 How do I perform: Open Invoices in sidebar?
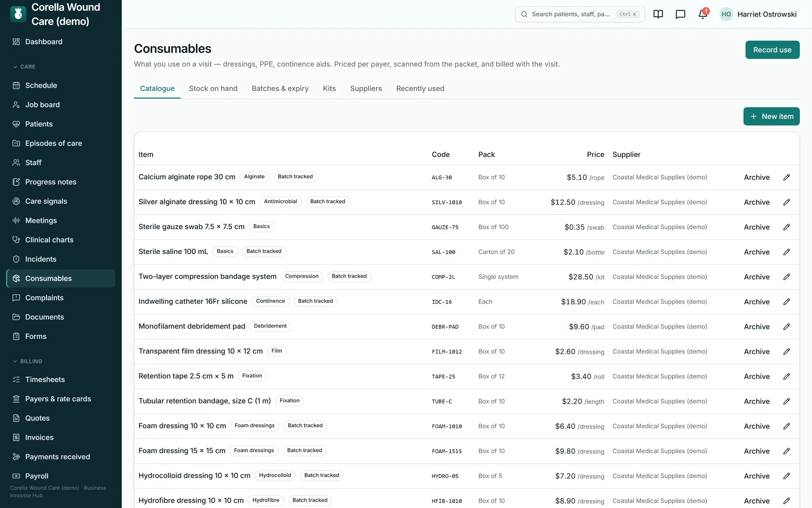[x=61, y=437]
